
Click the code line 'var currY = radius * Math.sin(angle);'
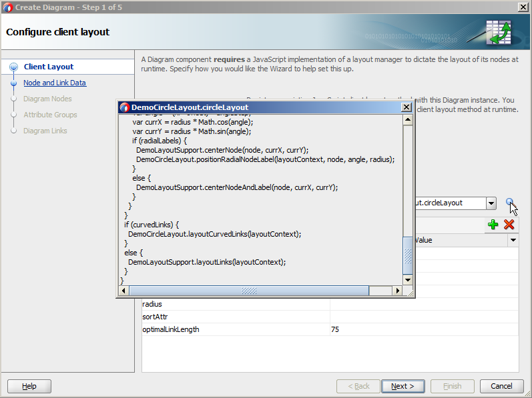192,131
